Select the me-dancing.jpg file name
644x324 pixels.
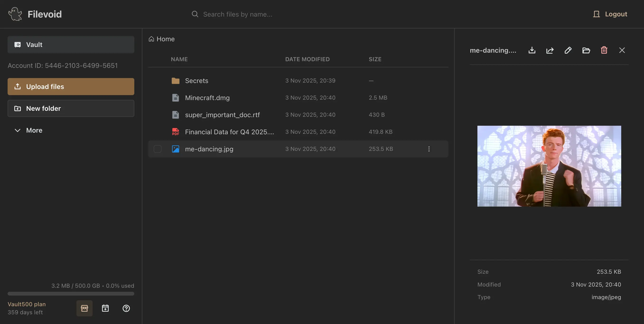[209, 149]
